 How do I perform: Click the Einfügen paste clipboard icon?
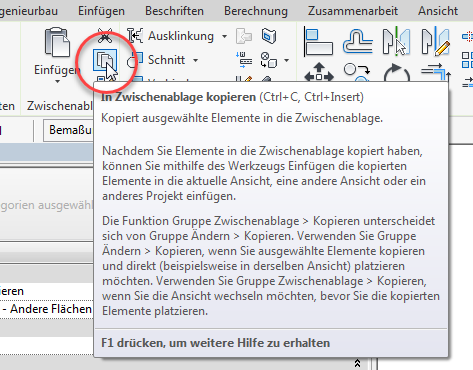coord(57,42)
